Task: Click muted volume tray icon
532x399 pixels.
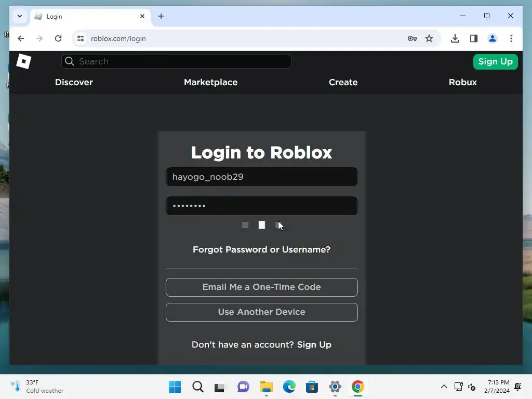Action: 472,387
